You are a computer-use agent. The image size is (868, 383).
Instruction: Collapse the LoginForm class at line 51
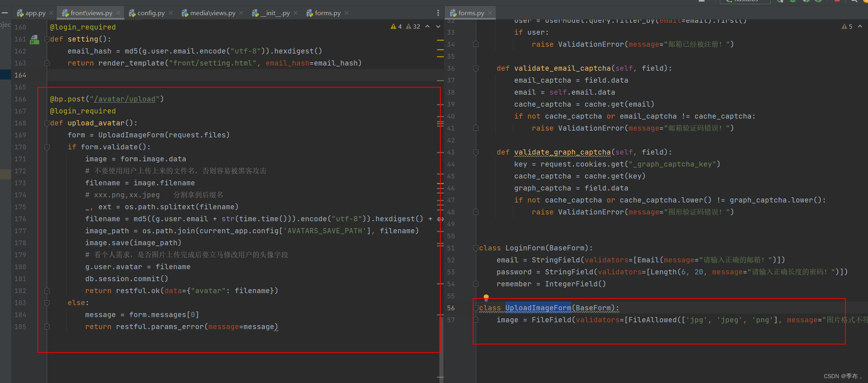(476, 248)
